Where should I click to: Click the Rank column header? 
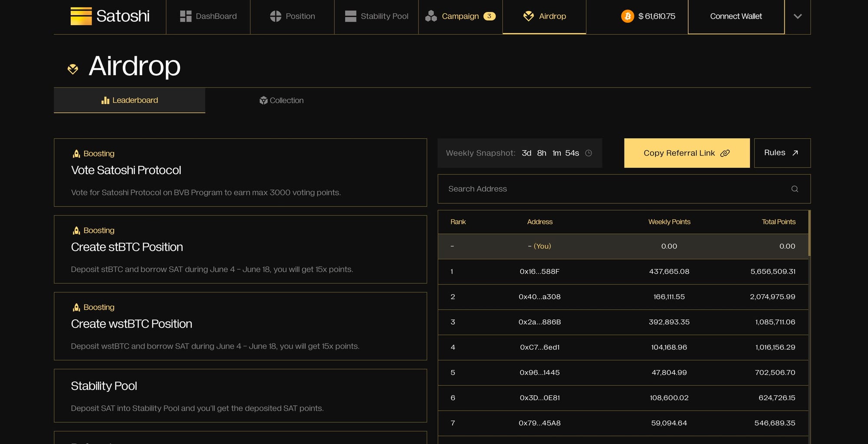tap(458, 222)
